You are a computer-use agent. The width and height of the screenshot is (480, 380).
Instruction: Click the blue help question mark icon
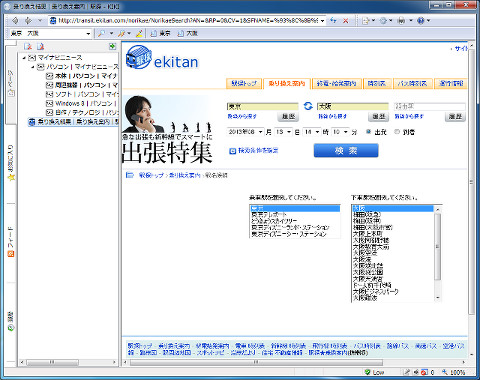421,21
